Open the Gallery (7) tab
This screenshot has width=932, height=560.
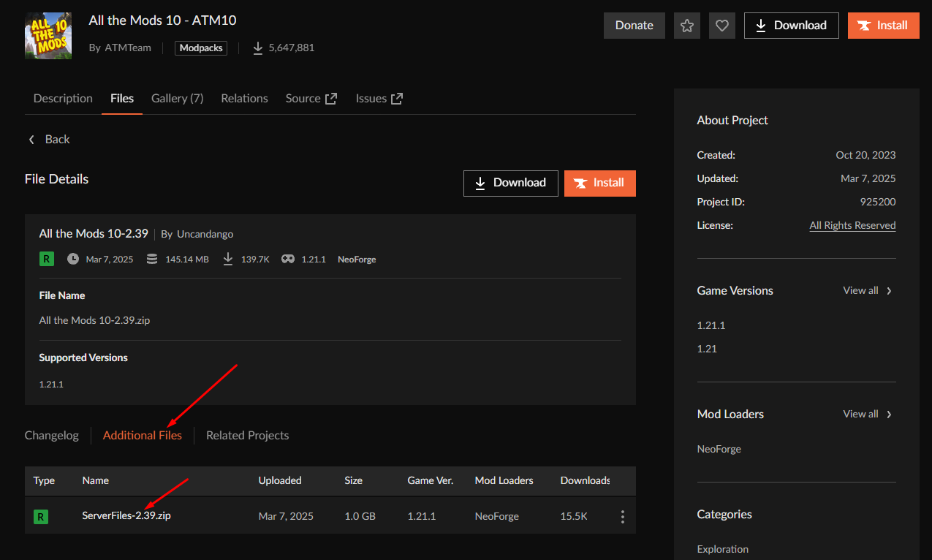[x=177, y=99]
